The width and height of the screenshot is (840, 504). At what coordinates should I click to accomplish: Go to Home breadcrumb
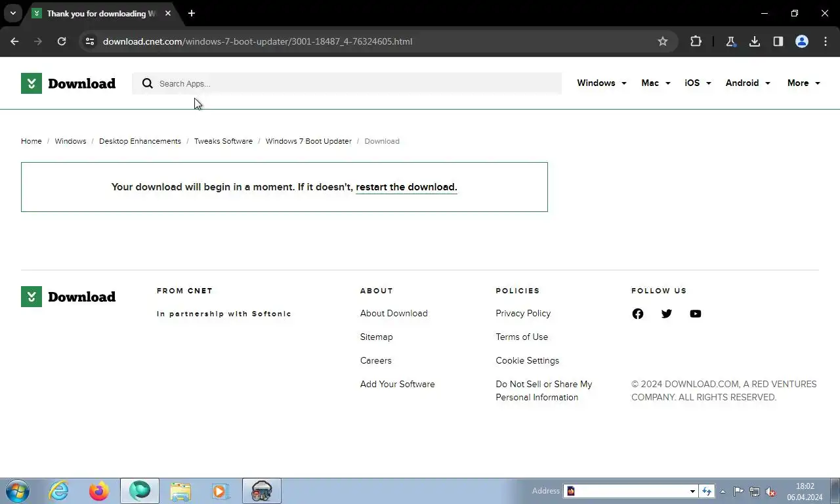point(31,141)
